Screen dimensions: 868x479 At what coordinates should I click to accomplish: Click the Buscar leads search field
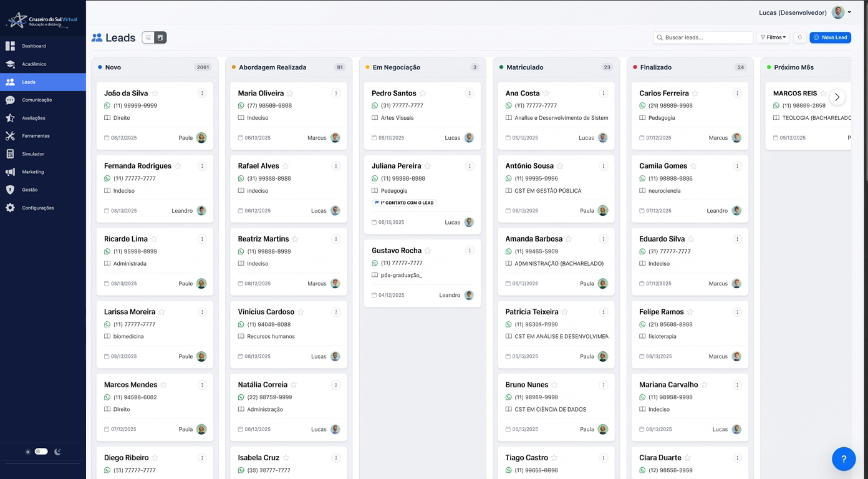click(x=703, y=37)
